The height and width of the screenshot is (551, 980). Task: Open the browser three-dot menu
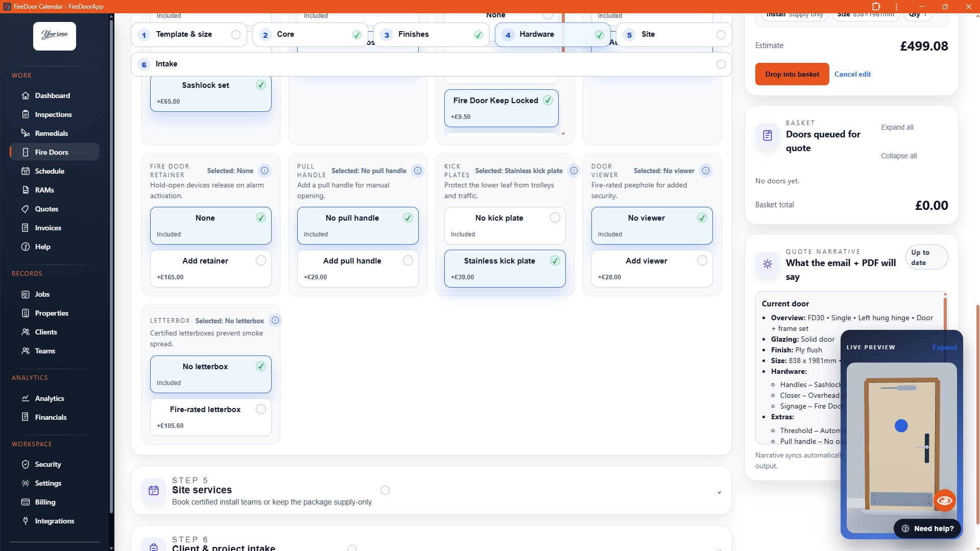(x=896, y=7)
